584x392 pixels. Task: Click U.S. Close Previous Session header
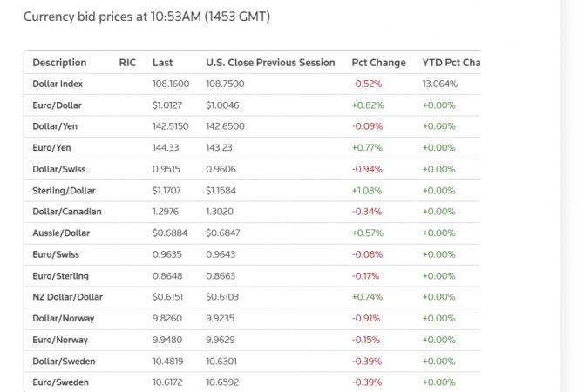pyautogui.click(x=270, y=63)
